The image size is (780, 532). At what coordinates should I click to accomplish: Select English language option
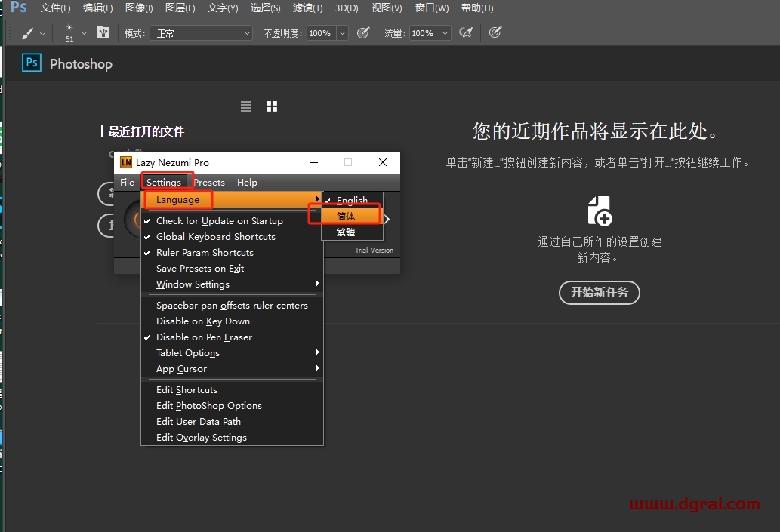click(x=352, y=199)
